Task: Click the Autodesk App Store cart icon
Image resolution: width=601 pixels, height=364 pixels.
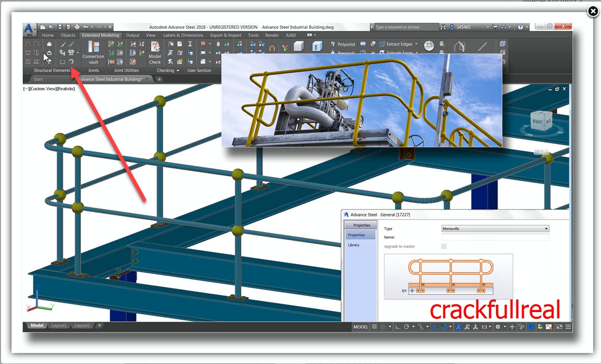Action: tap(495, 27)
